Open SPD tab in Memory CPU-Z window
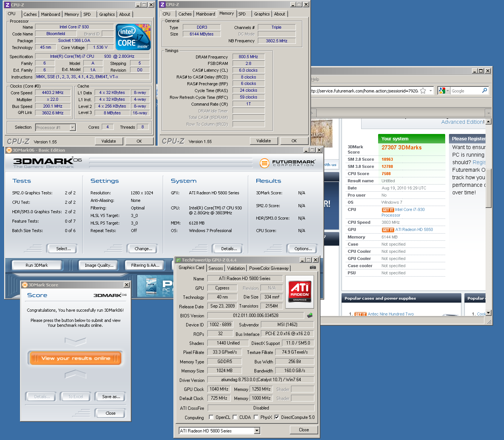Viewport: 504px width, 440px height. (x=242, y=14)
